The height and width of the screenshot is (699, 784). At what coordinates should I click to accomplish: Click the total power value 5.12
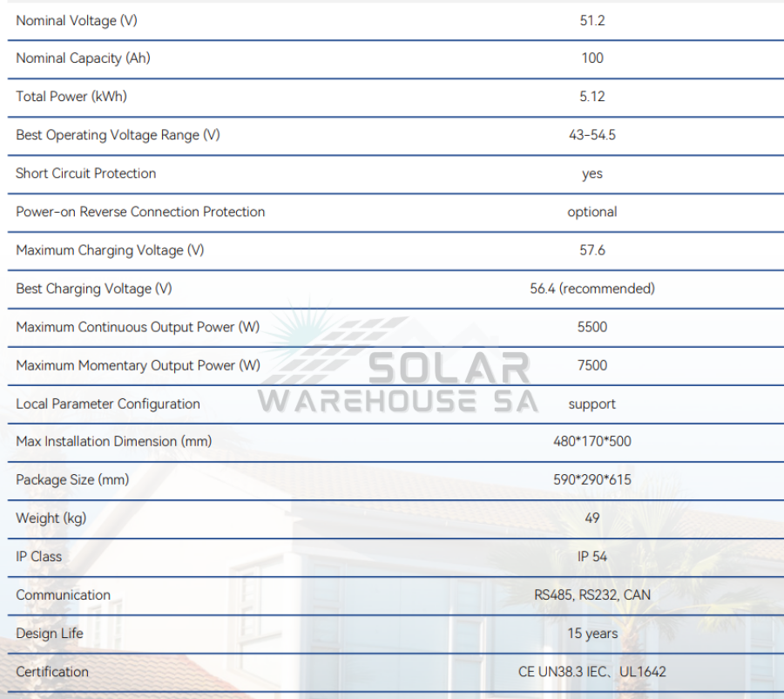(x=592, y=96)
